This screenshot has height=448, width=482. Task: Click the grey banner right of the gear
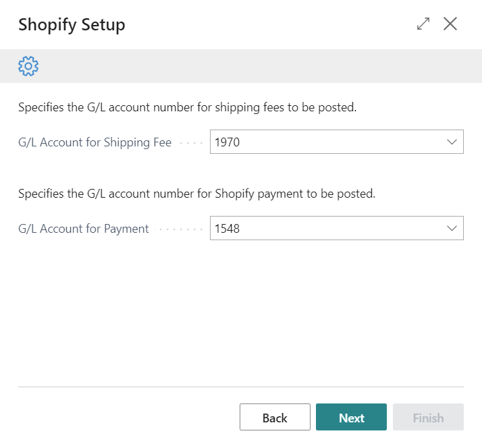(x=257, y=66)
